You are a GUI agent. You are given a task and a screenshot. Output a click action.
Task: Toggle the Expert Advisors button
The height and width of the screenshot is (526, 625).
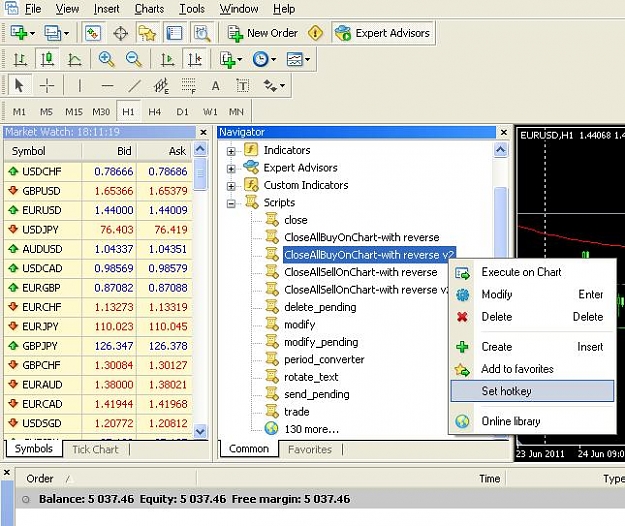383,33
